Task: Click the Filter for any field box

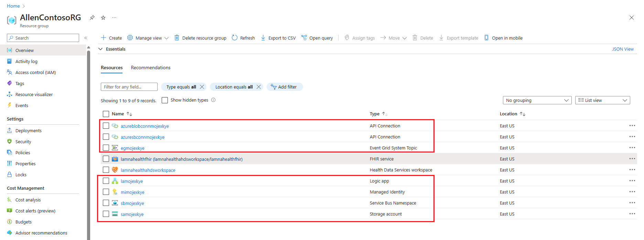Action: (x=129, y=87)
